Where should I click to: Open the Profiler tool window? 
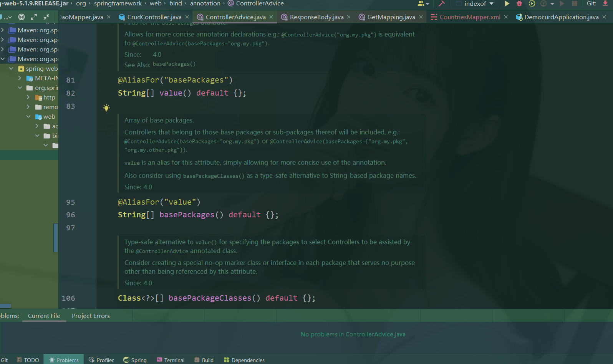point(101,360)
